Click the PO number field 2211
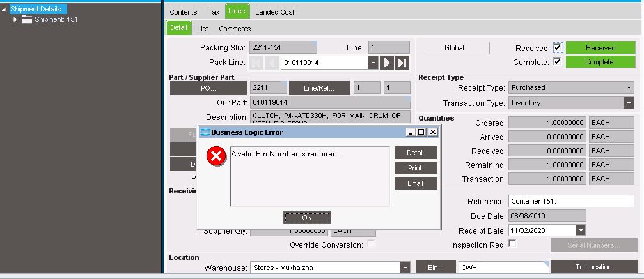Screen dimensions: 644x279 pyautogui.click(x=268, y=88)
